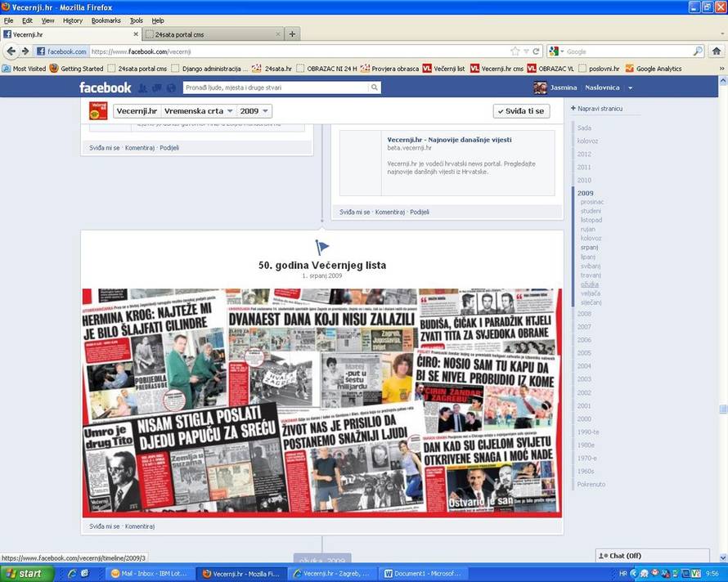Switch to the '24sata portal cms' tab

tap(211, 34)
